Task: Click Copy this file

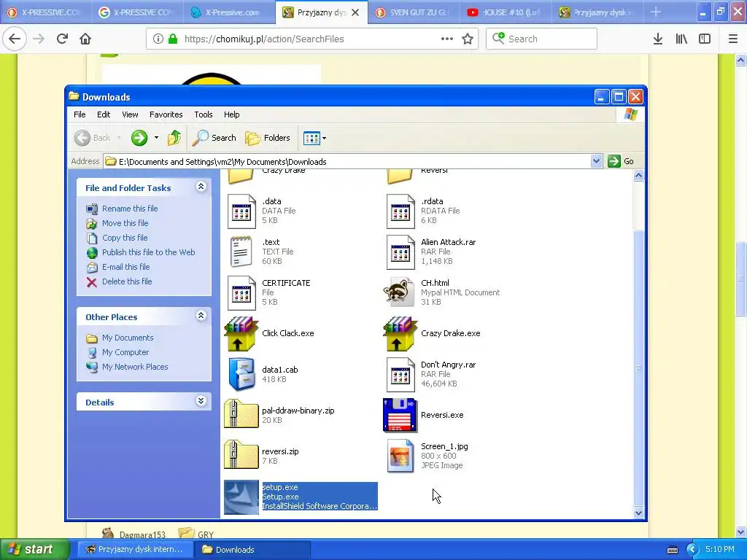Action: point(125,238)
